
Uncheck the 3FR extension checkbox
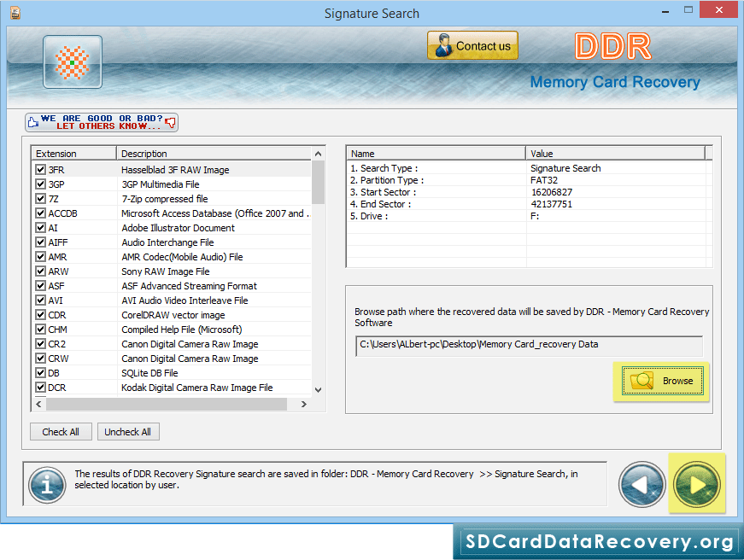(x=40, y=170)
